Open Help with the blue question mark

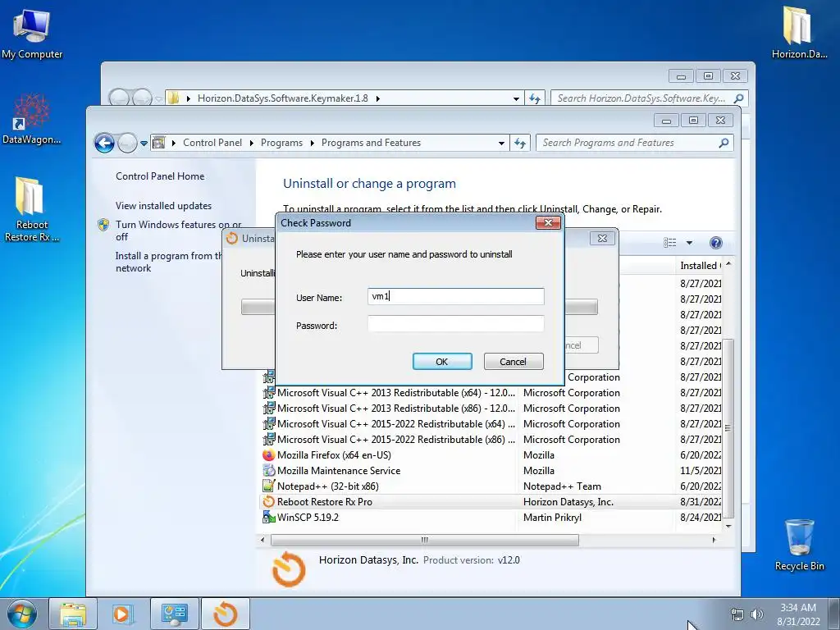tap(715, 243)
